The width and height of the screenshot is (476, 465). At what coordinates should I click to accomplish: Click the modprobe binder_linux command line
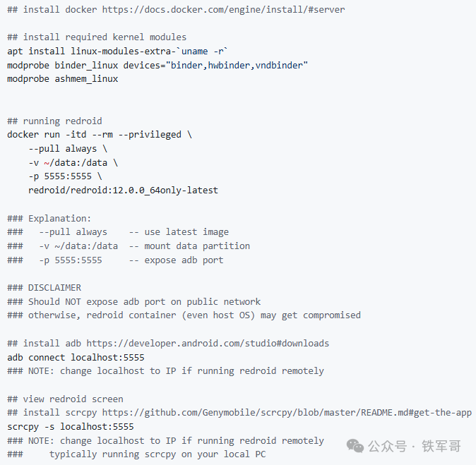157,65
